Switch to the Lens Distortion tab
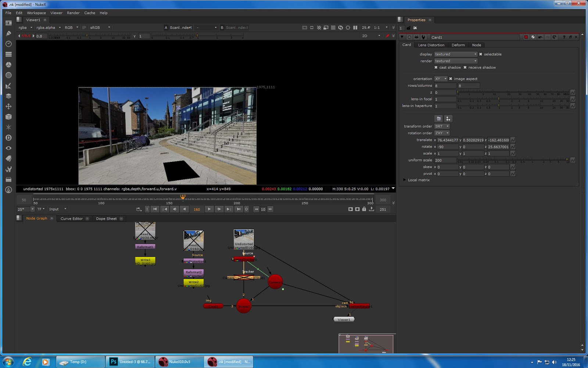 (x=431, y=45)
